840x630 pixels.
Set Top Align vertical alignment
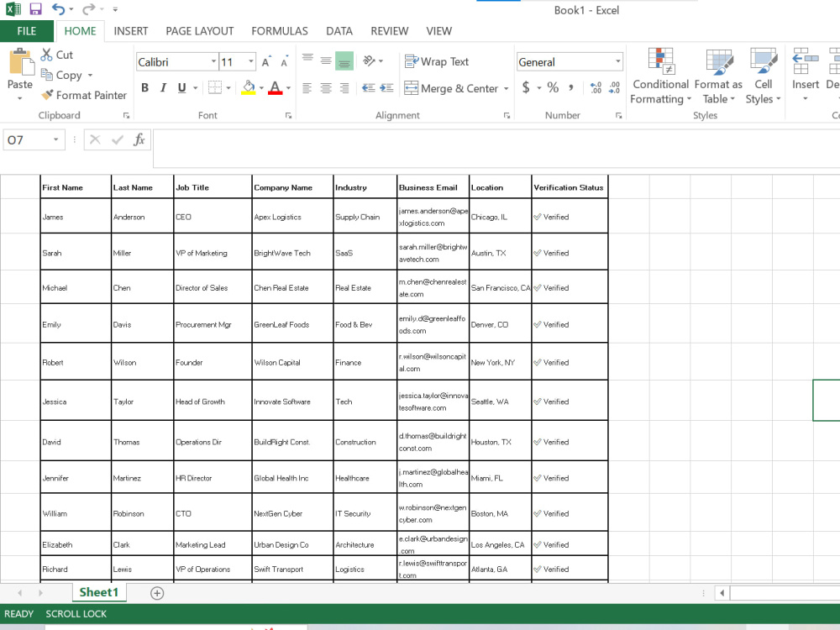[x=307, y=60]
